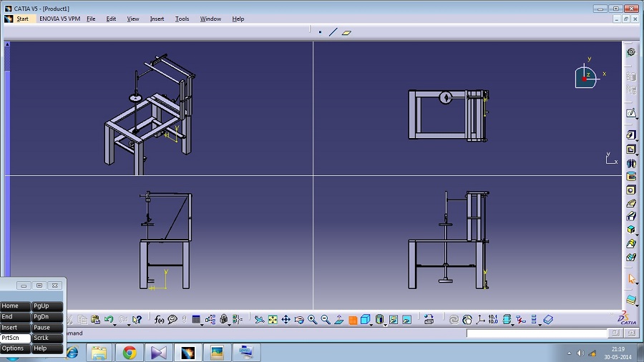Select the Fly Mode airplane icon
644x362 pixels.
(259, 320)
